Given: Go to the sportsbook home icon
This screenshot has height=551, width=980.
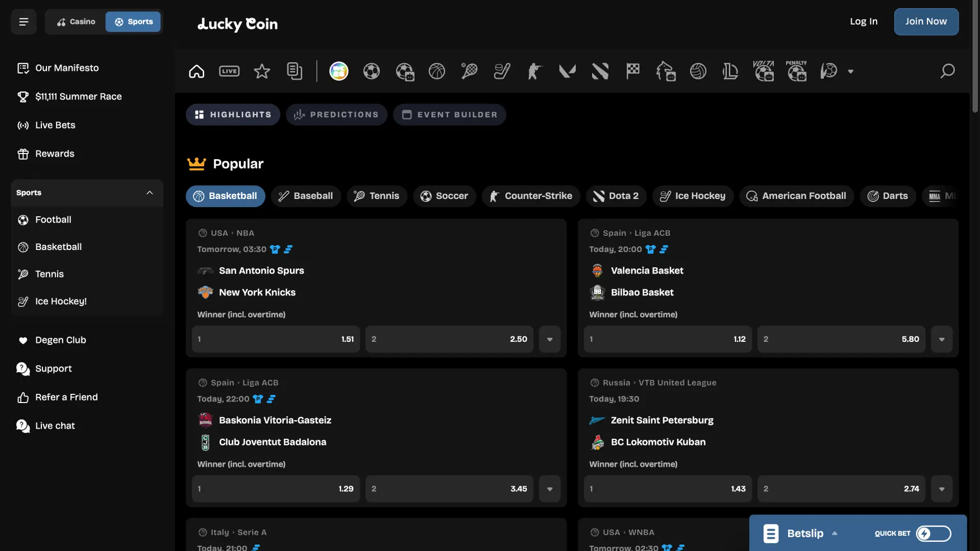Looking at the screenshot, I should click(x=197, y=71).
